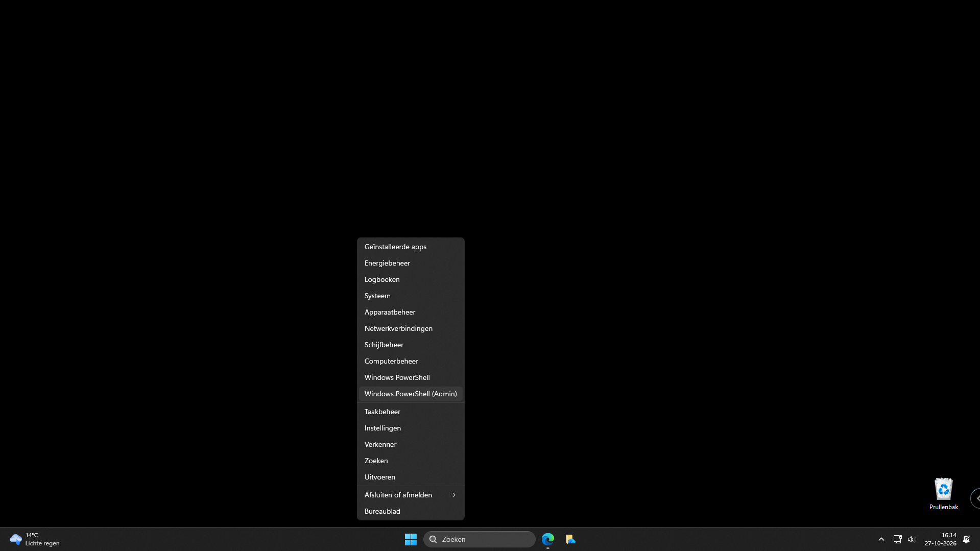
Task: Launch Microsoft Edge from the taskbar
Action: pos(548,539)
